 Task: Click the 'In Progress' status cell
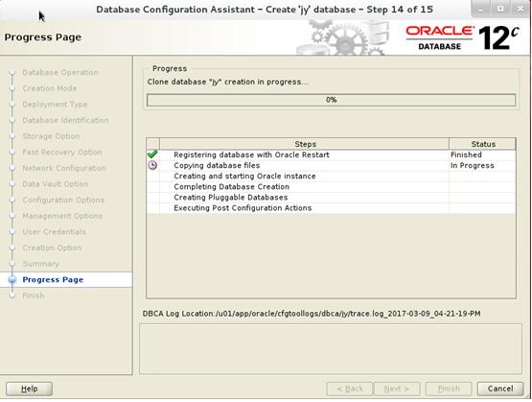point(482,166)
